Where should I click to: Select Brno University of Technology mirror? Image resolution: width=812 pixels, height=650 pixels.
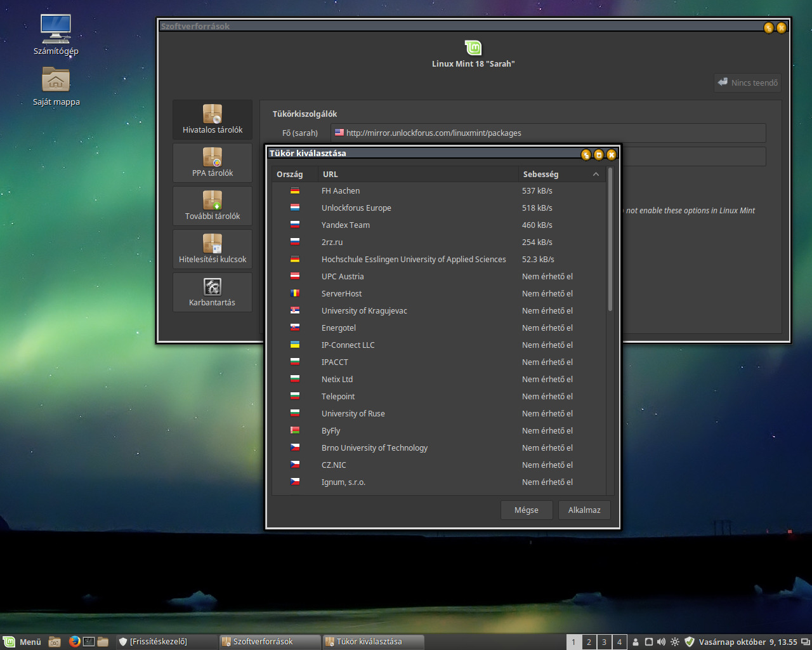pyautogui.click(x=438, y=448)
